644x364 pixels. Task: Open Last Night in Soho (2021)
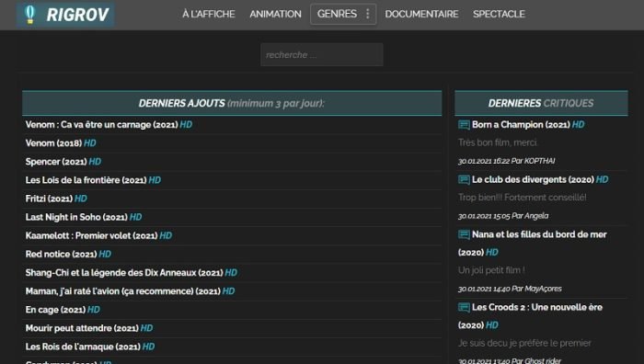(76, 217)
